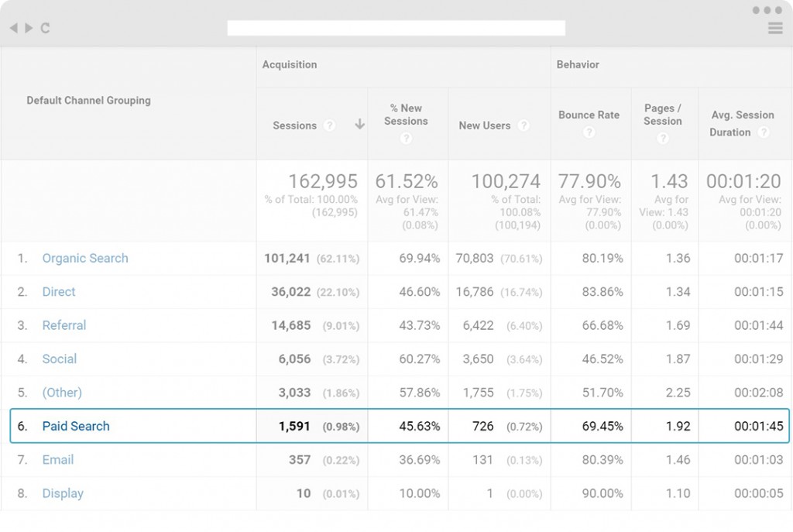The image size is (793, 532).
Task: Click the help icon under Bounce Rate
Action: [x=589, y=132]
